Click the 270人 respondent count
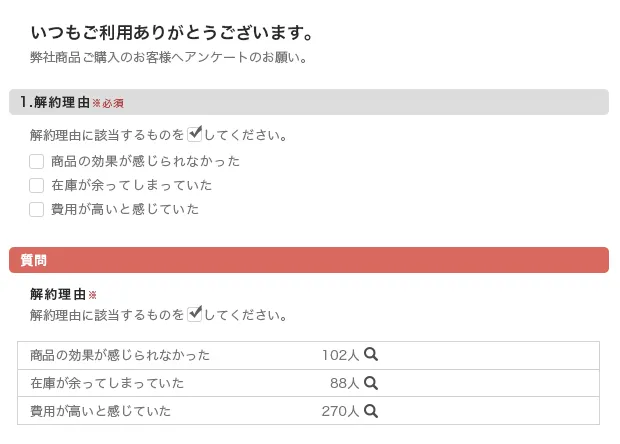 tap(340, 411)
